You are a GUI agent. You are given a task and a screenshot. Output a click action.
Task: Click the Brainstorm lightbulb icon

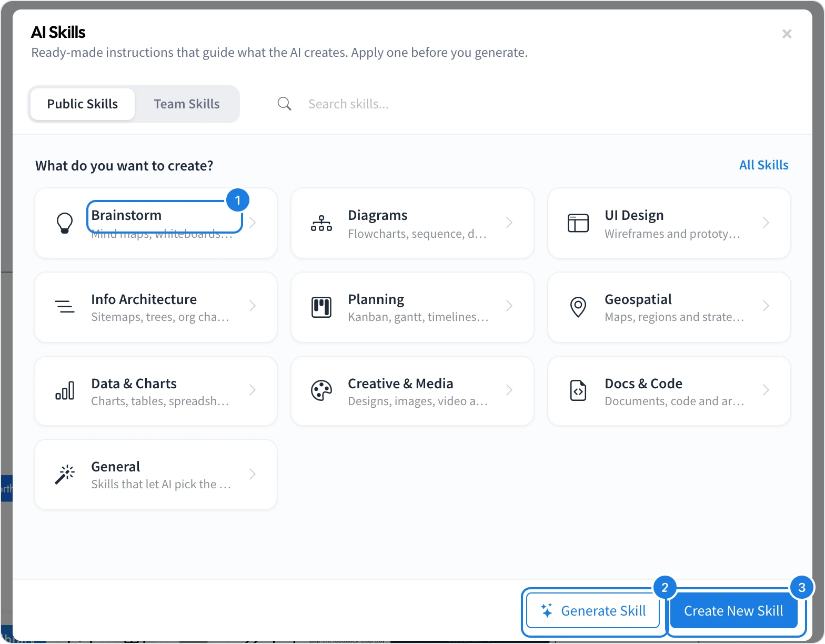(65, 223)
